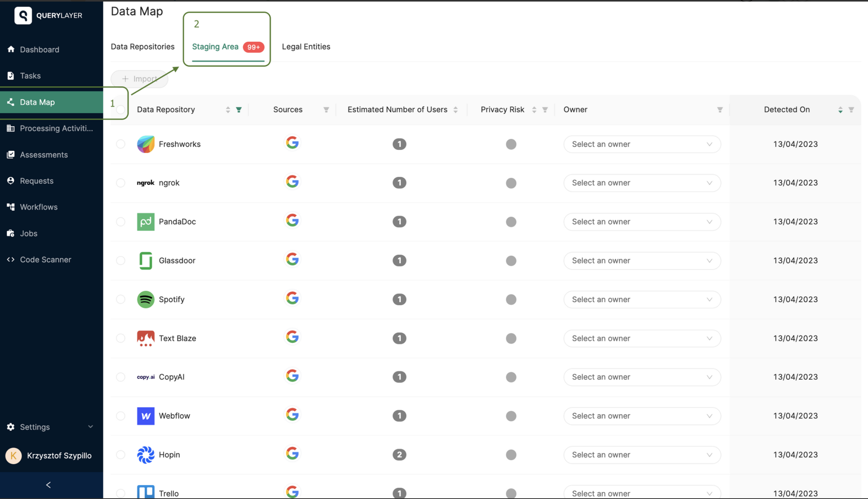
Task: Collapse the sidebar using the bottom arrow
Action: click(x=48, y=485)
